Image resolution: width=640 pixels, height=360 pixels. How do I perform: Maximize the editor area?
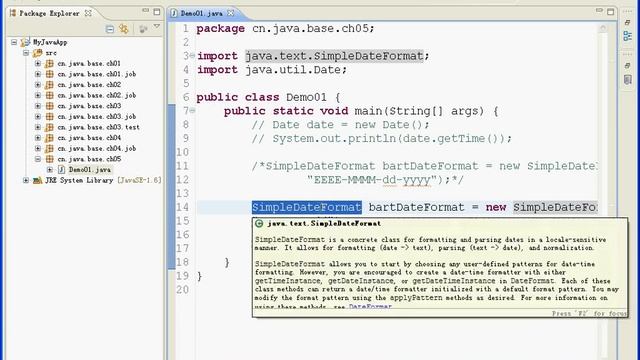[x=611, y=12]
